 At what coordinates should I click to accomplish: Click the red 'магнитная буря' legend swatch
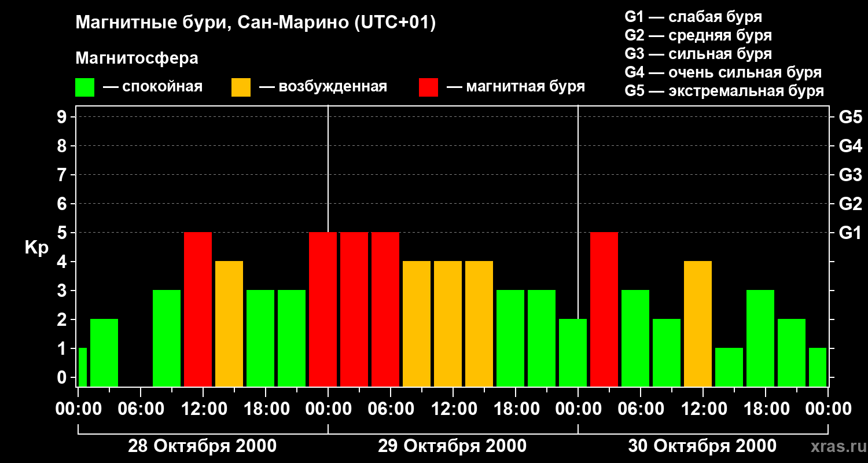coord(428,87)
